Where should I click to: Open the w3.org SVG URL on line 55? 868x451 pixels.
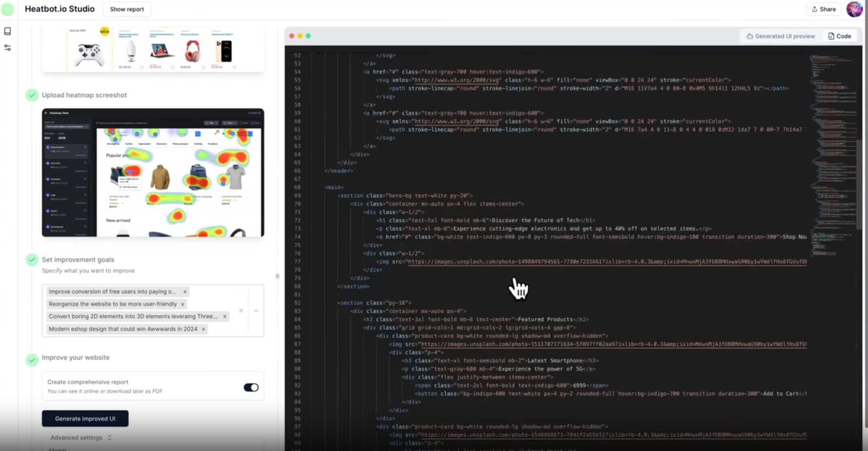click(x=457, y=80)
